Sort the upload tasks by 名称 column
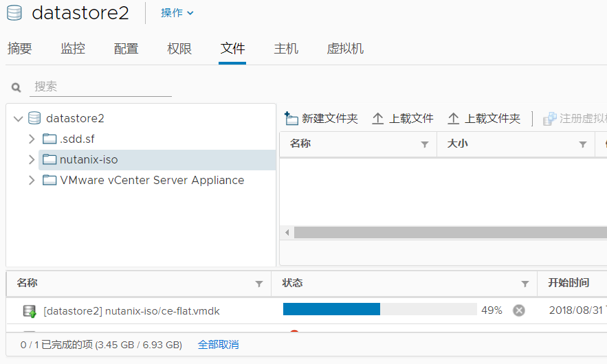607x364 pixels. tap(27, 283)
